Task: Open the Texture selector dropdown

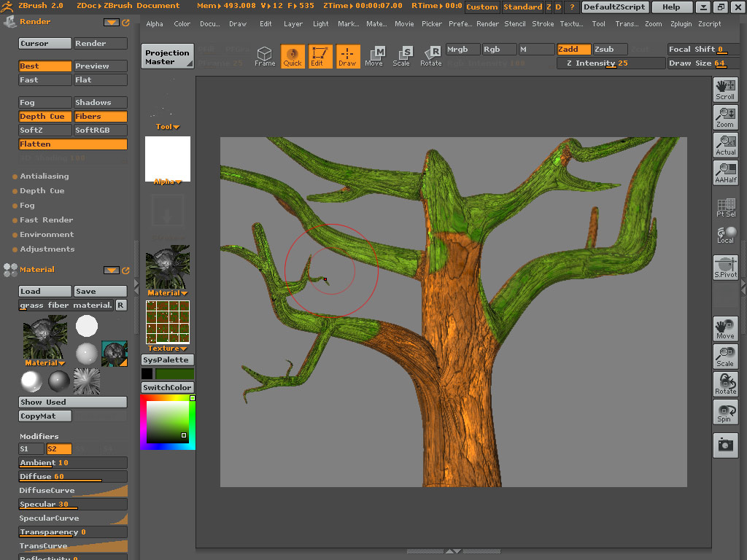Action: click(167, 348)
